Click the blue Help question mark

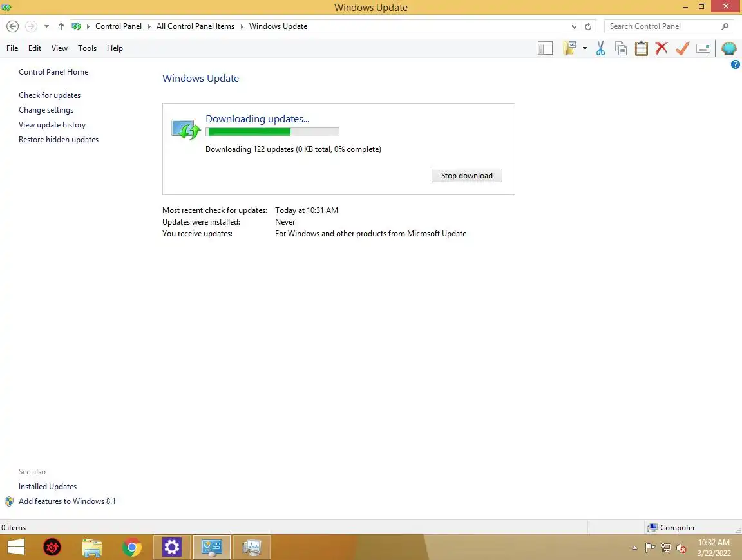coord(735,64)
